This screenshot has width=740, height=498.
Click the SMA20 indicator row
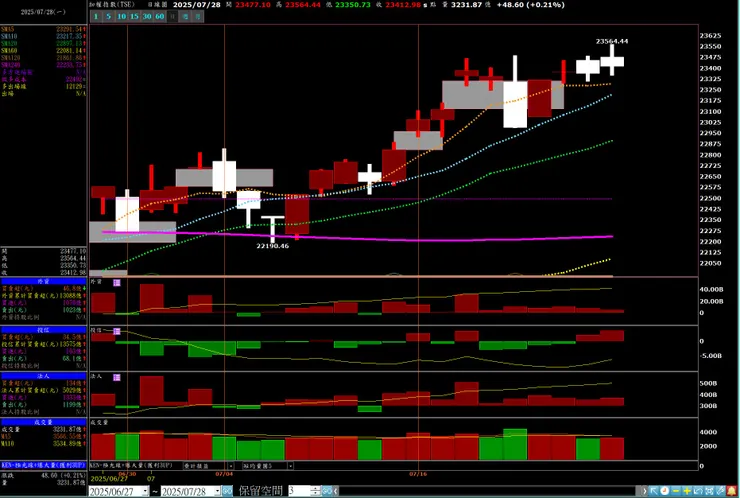tap(43, 43)
